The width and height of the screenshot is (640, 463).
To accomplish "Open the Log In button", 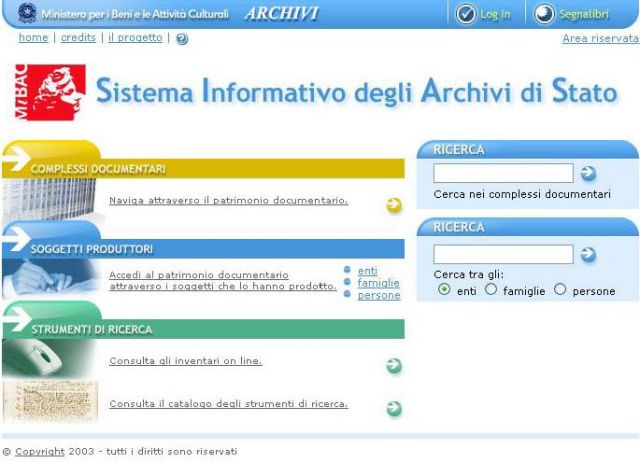I will tap(484, 14).
